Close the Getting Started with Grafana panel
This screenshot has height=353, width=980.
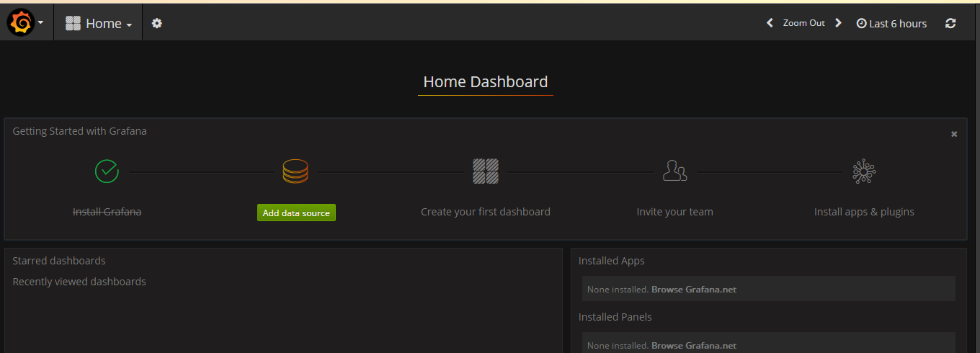tap(954, 134)
